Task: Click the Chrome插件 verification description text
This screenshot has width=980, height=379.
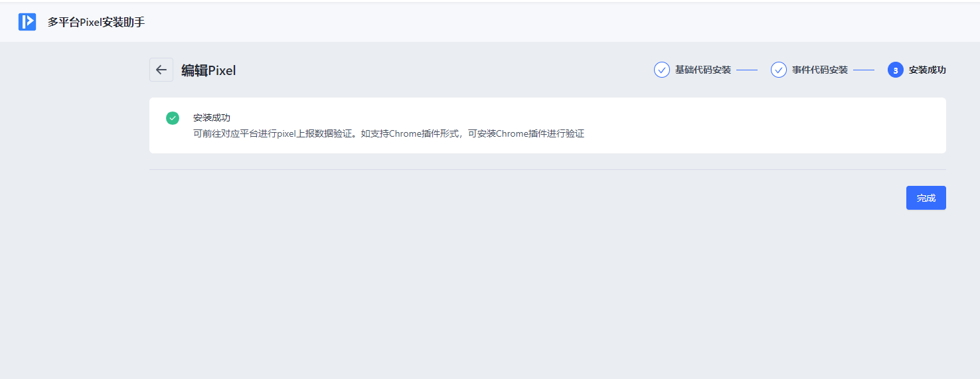Action: click(x=388, y=133)
